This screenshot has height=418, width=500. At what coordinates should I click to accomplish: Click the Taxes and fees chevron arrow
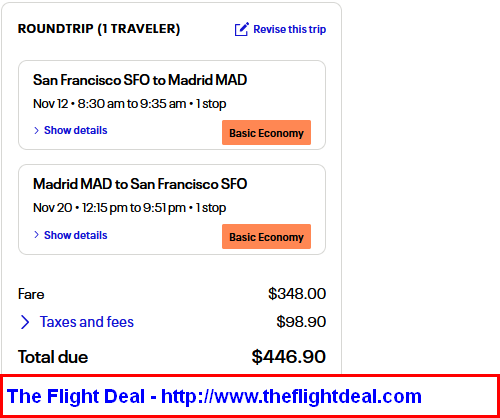(25, 322)
